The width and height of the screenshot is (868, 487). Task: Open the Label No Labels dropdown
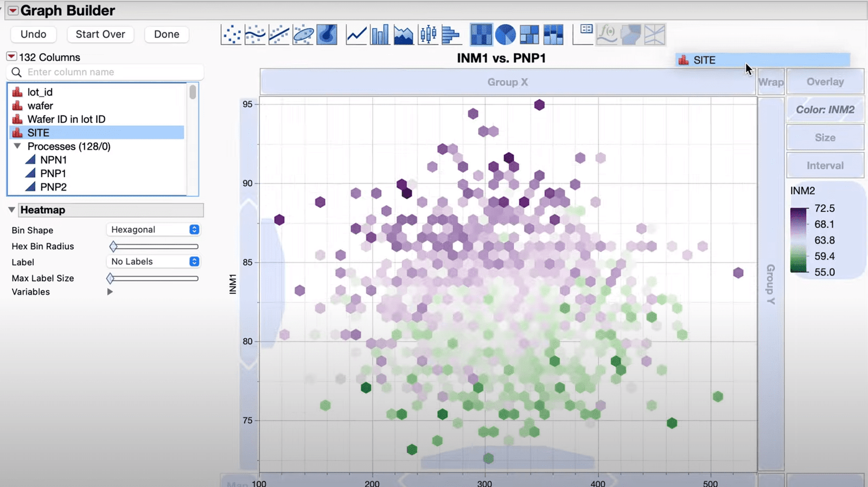coord(154,262)
